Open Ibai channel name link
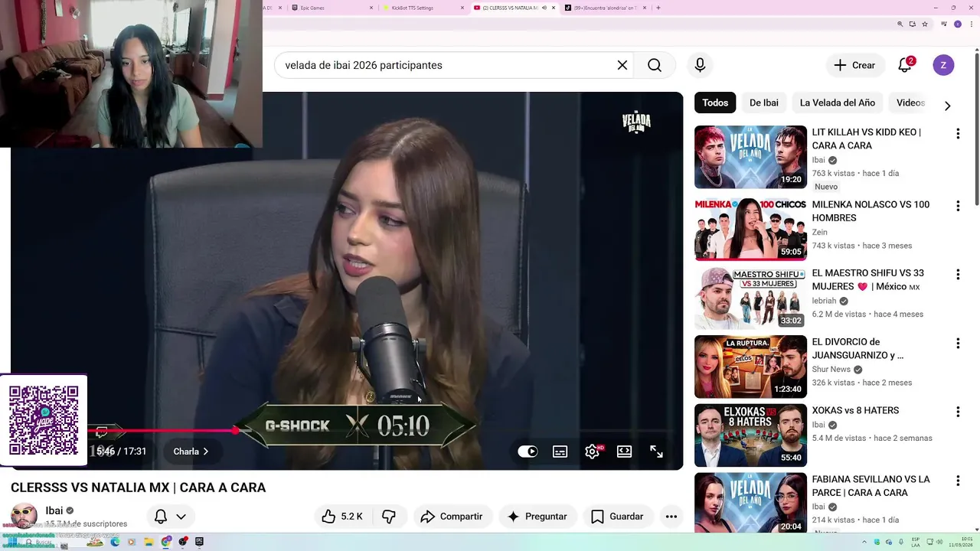 [54, 510]
